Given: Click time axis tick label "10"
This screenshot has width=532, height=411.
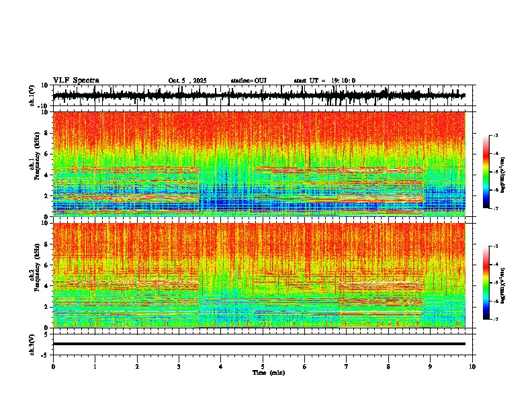Looking at the screenshot, I should 472,367.
